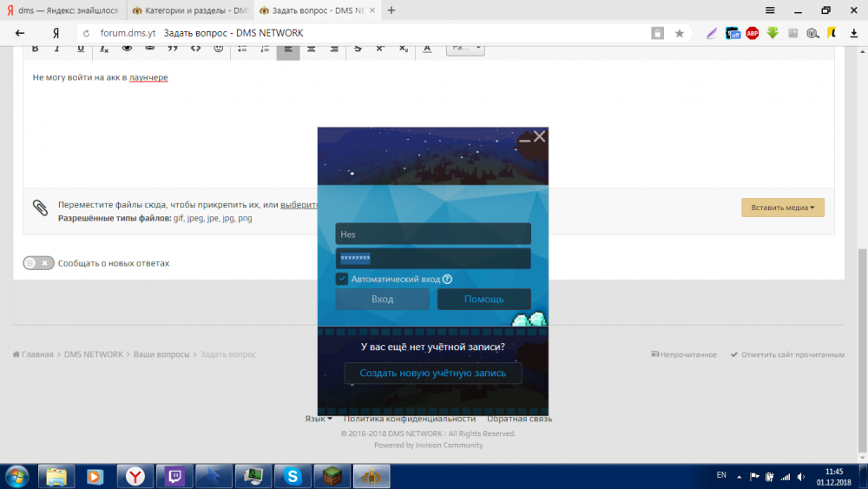Toggle notify about new replies switch
This screenshot has width=868, height=489.
tap(38, 262)
